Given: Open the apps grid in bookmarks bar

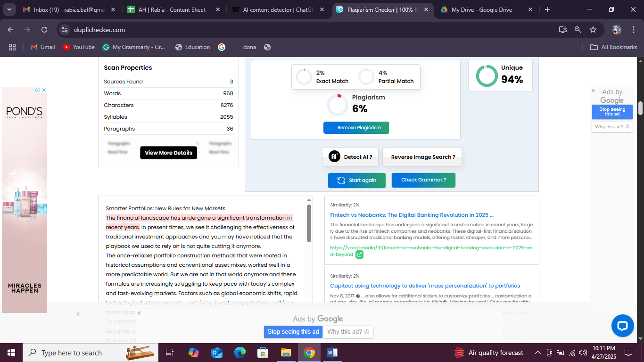Looking at the screenshot, I should pos(12,47).
